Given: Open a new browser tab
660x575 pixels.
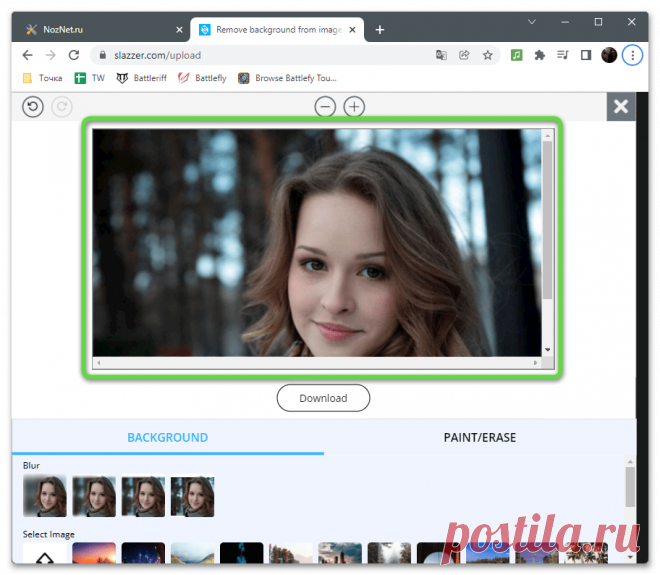Looking at the screenshot, I should coord(380,30).
